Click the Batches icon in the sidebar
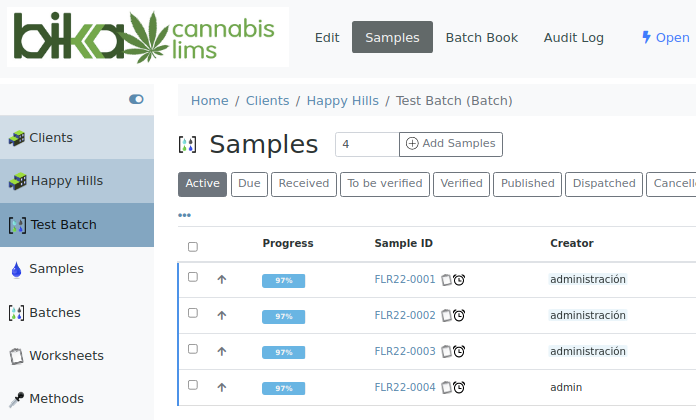Viewport: 696px width, 420px height. pos(16,313)
